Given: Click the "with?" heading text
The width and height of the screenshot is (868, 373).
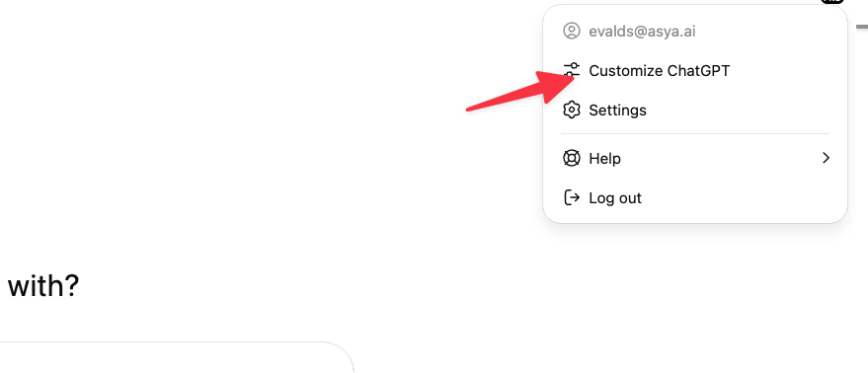Looking at the screenshot, I should pos(43,286).
